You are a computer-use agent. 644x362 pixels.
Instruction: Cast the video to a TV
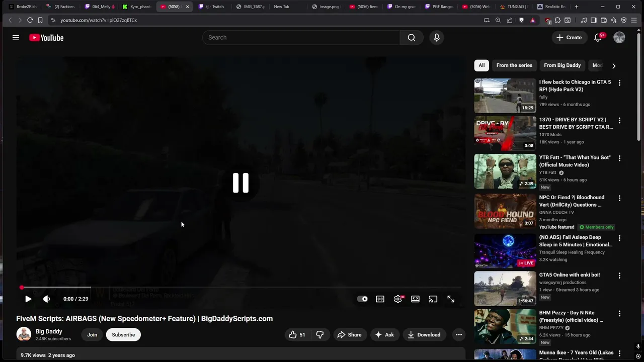pyautogui.click(x=433, y=299)
